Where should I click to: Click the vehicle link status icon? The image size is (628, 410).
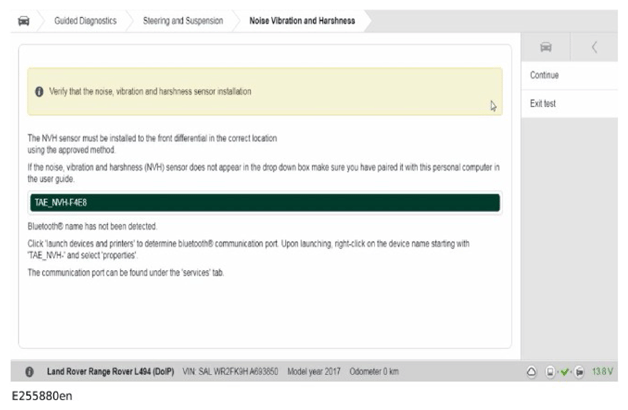(579, 372)
